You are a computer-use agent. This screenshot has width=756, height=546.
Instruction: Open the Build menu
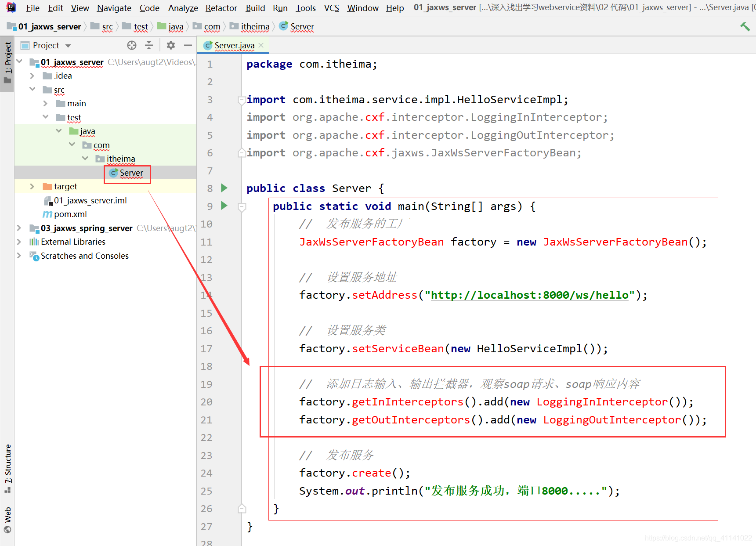[255, 8]
